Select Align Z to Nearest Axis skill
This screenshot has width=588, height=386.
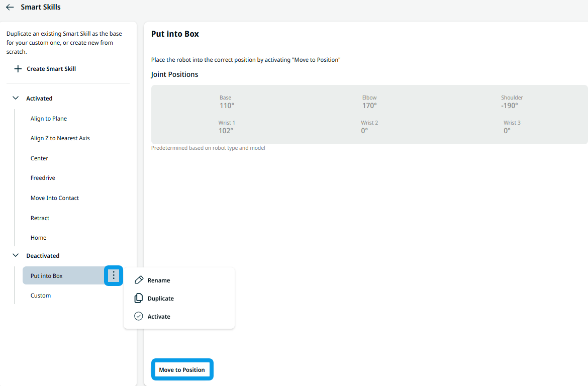pos(60,138)
